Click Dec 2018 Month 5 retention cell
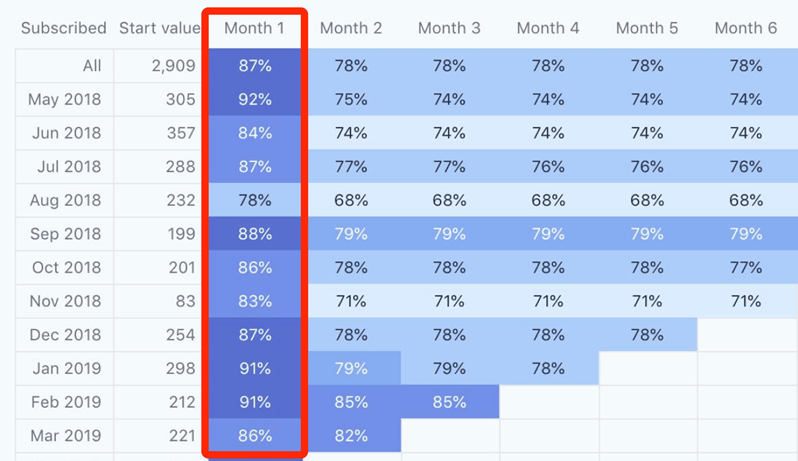Viewport: 798px width, 461px height. point(647,335)
